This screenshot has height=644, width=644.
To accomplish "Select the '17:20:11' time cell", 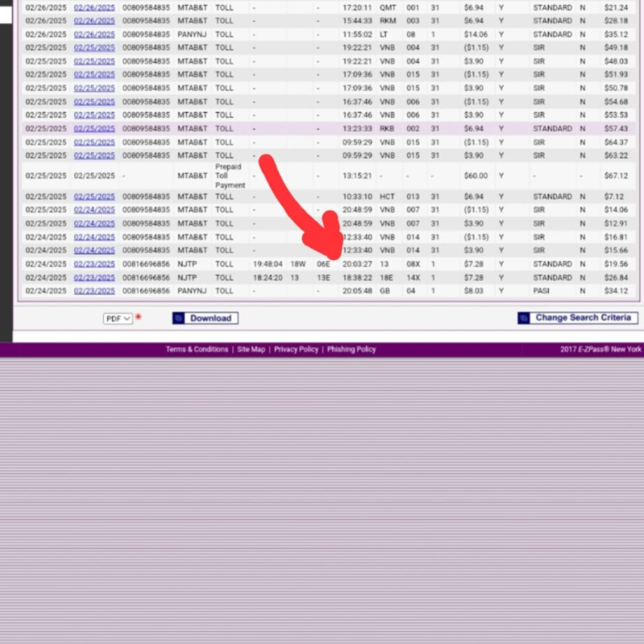I will [357, 8].
